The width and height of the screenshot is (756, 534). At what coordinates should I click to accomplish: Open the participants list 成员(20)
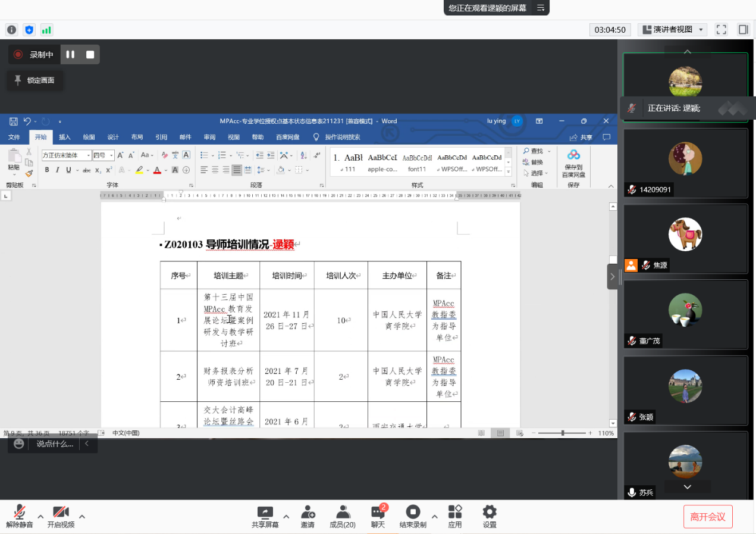tap(343, 516)
